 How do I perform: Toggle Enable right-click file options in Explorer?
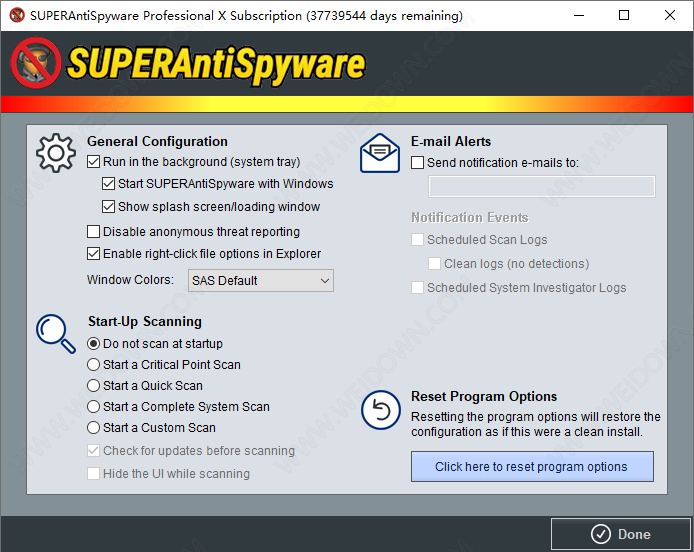tap(93, 254)
